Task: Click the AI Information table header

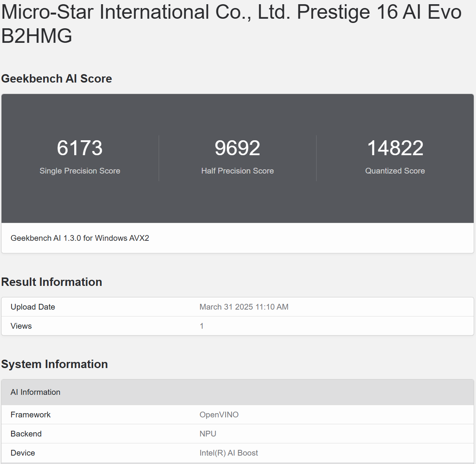Action: point(237,392)
